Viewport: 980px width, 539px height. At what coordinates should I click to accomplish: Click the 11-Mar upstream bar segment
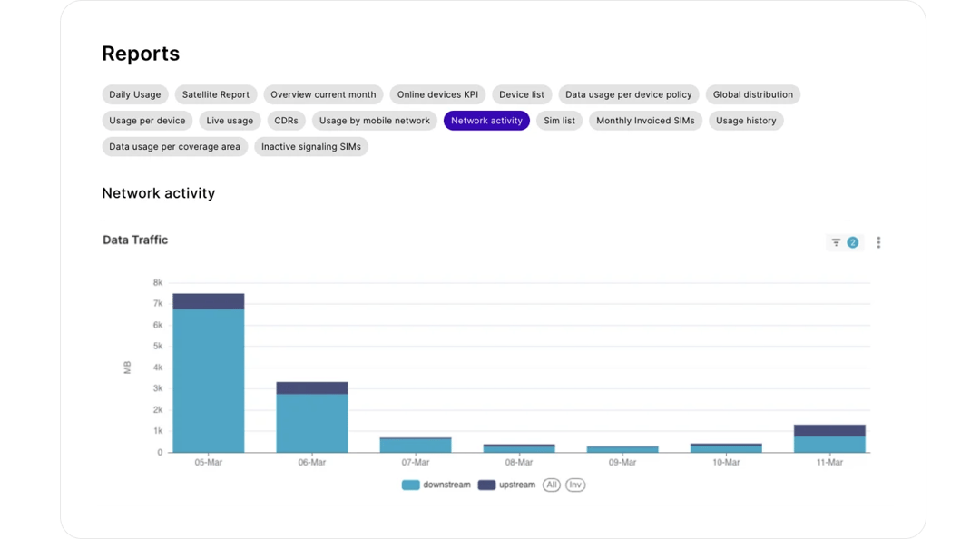(x=830, y=430)
